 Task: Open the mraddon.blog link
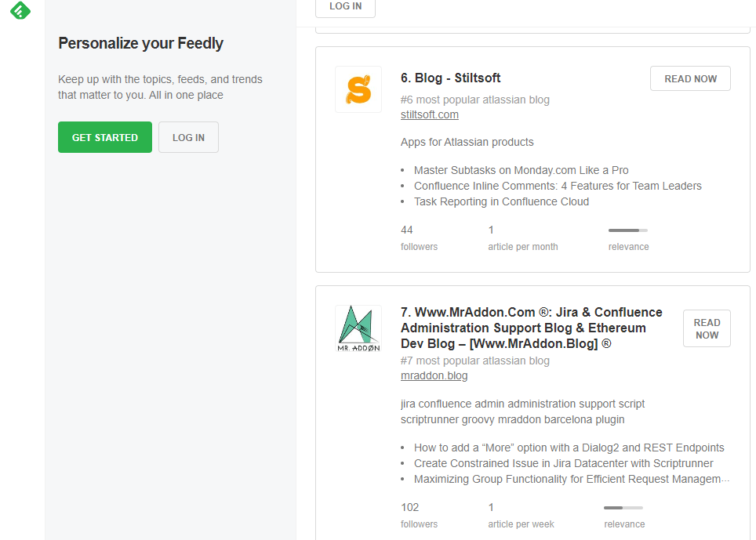tap(434, 376)
